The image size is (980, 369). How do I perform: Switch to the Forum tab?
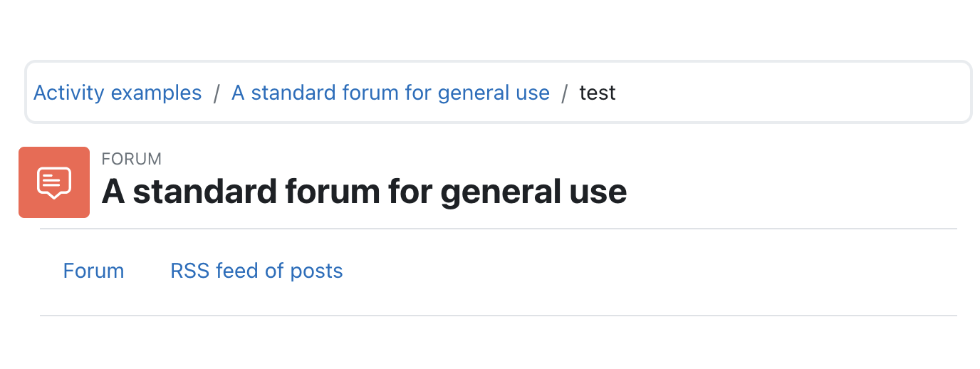[93, 271]
